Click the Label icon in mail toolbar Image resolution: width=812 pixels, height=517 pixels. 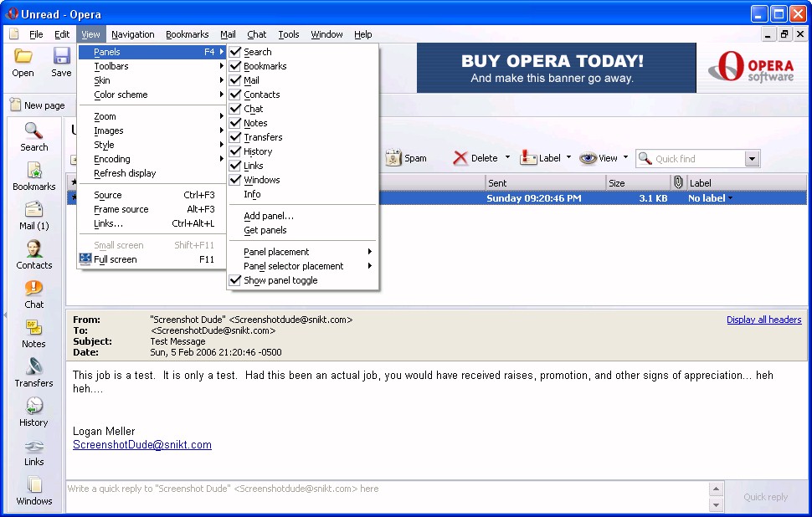(x=527, y=157)
